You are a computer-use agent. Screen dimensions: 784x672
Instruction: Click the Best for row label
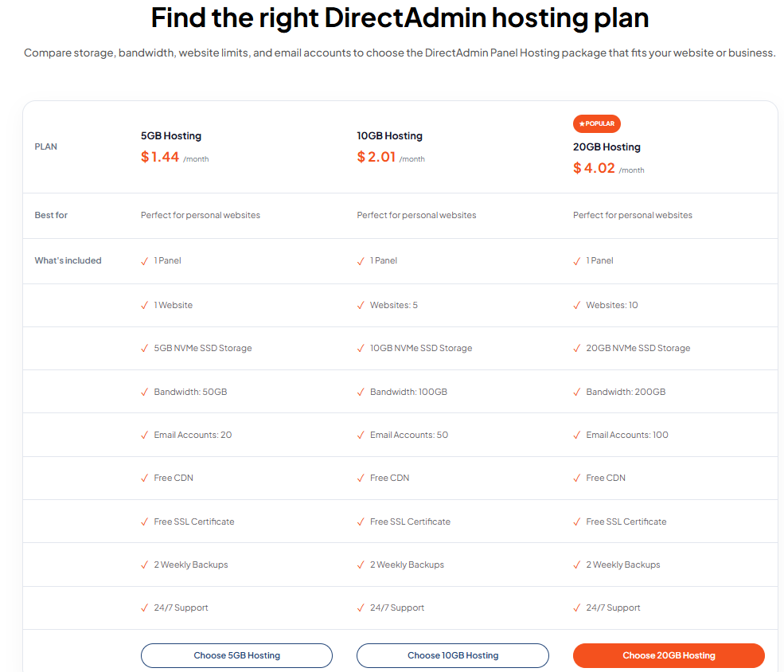(51, 215)
